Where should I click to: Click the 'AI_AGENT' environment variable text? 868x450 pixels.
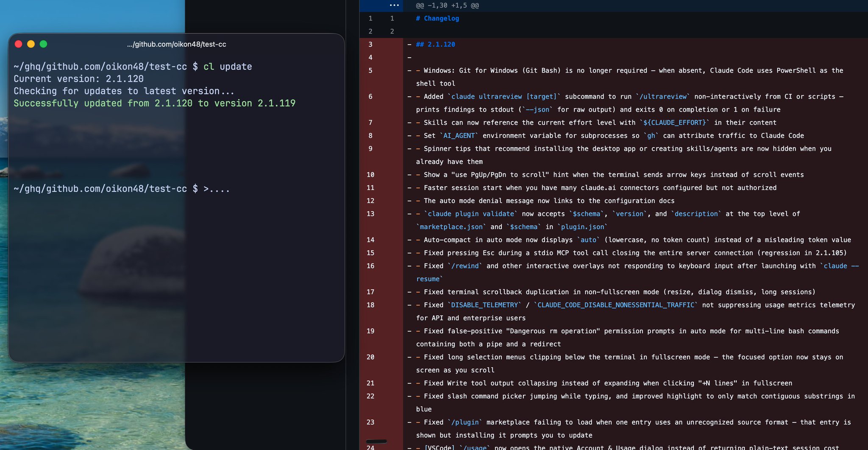[x=459, y=136]
